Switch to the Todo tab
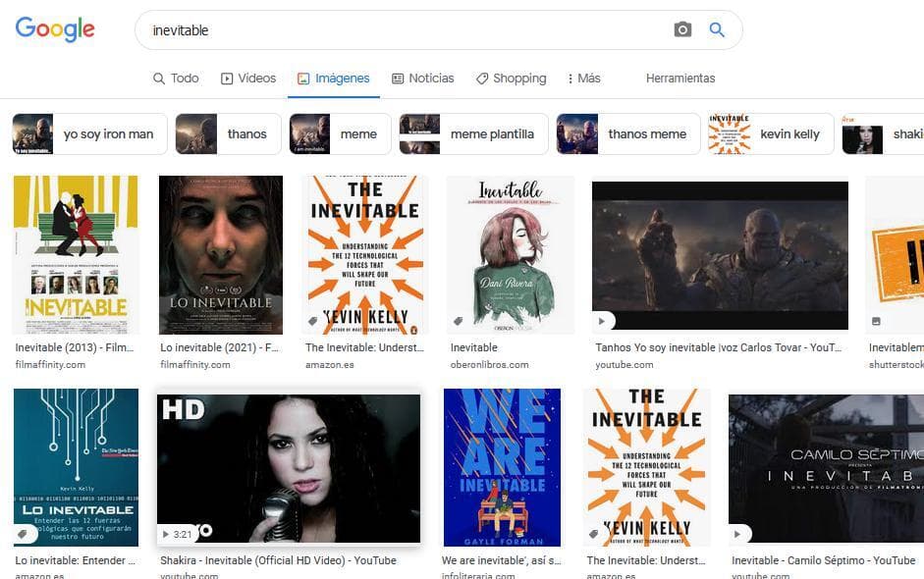This screenshot has width=924, height=579. point(176,79)
